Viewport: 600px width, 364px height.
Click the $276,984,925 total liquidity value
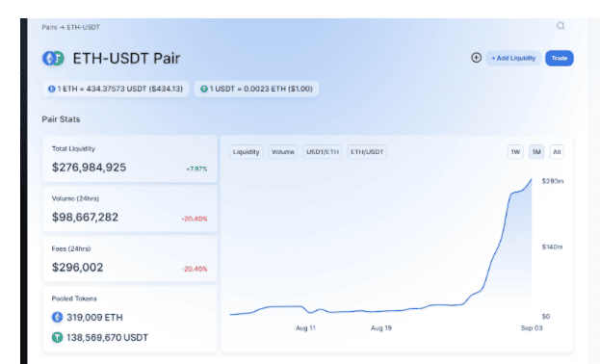pos(89,168)
